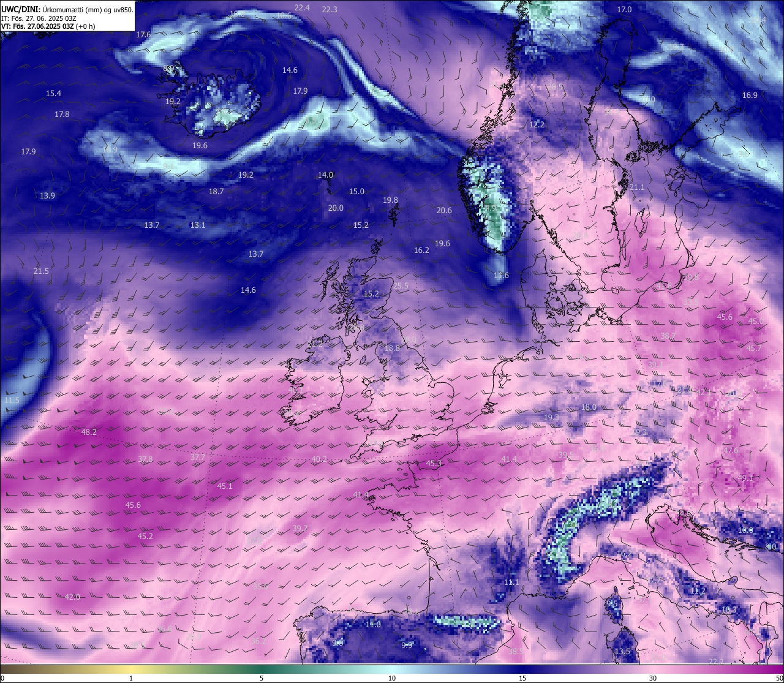Click the 17.0 value near top right
The width and height of the screenshot is (784, 683).
tap(624, 10)
